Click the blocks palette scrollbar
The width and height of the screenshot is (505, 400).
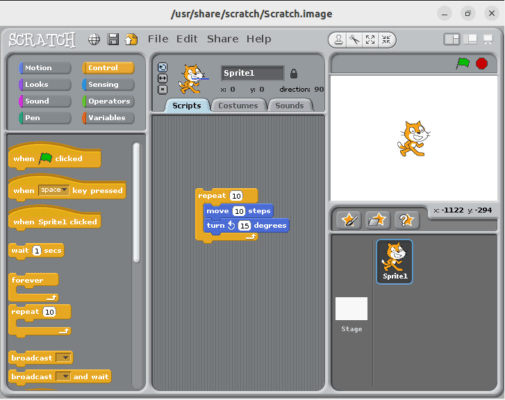click(x=136, y=203)
